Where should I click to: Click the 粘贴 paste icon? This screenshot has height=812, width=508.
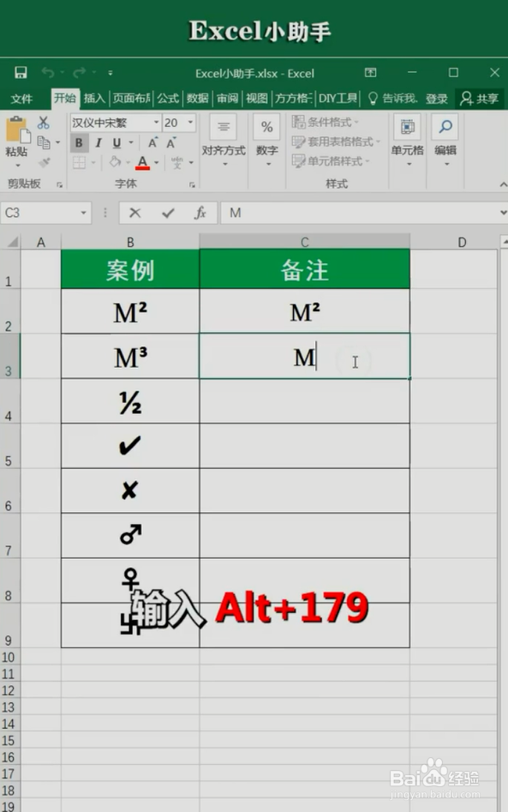point(16,129)
